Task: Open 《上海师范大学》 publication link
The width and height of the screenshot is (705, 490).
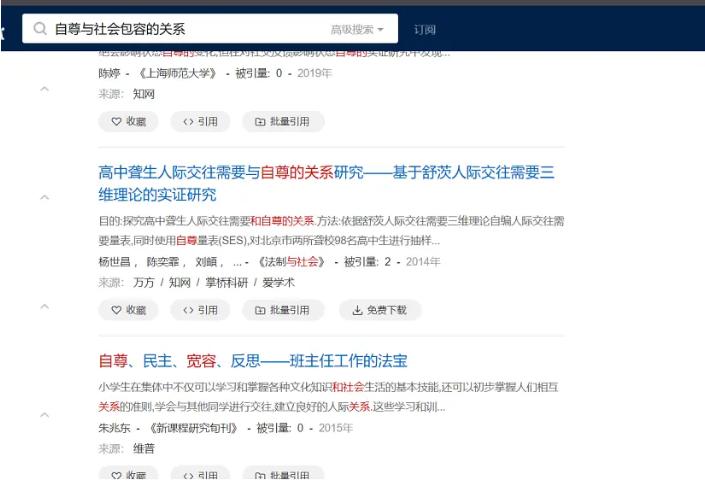Action: point(178,73)
